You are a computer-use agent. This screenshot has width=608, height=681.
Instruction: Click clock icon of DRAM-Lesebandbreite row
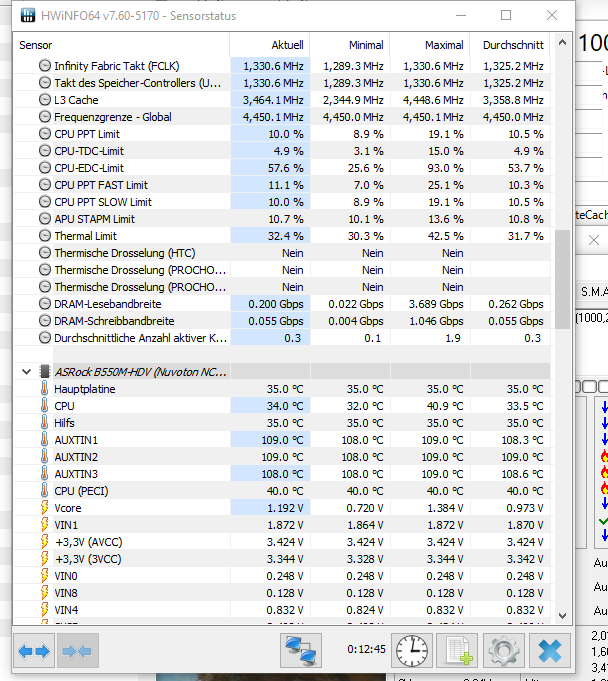(x=45, y=304)
